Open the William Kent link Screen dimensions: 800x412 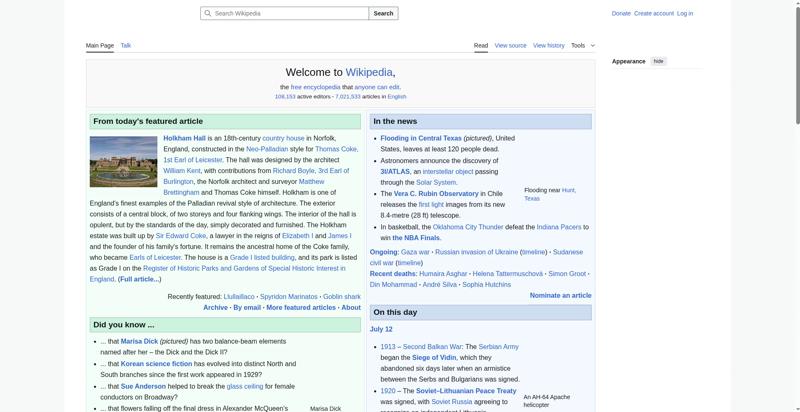click(182, 171)
